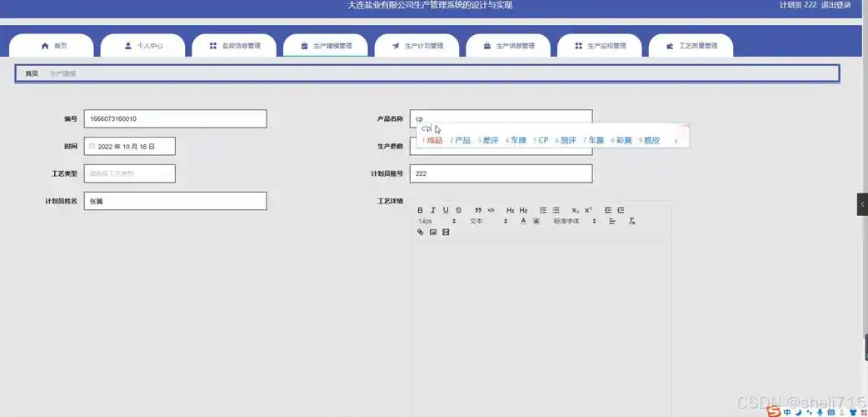This screenshot has height=417, width=868.
Task: Open the 标准字体 font family dropdown
Action: tap(575, 221)
